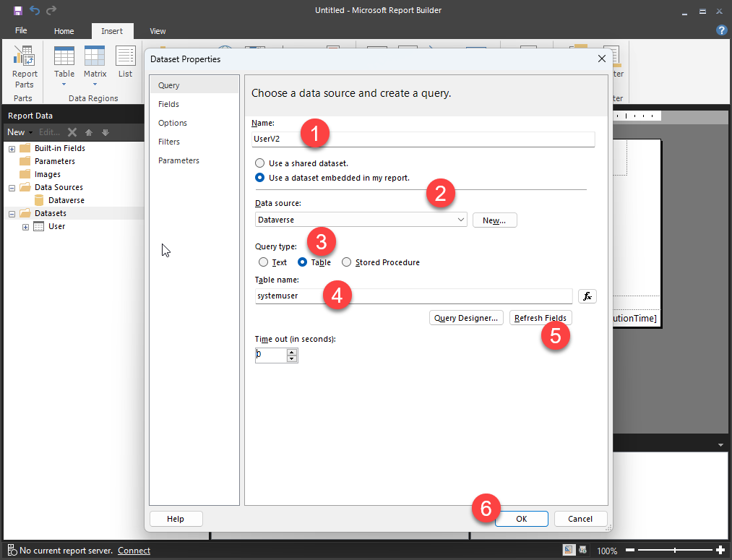732x560 pixels.
Task: Click the New... data source button
Action: click(494, 220)
